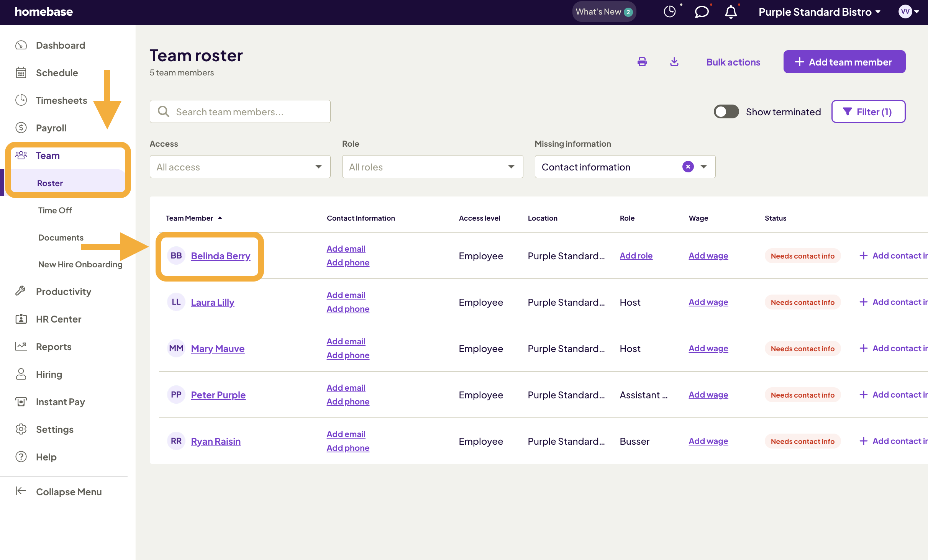928x560 pixels.
Task: Open Timesheets from the sidebar
Action: point(61,100)
